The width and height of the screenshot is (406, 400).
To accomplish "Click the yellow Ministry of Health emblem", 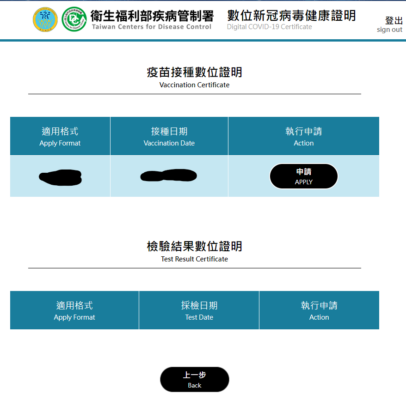I will pos(45,19).
